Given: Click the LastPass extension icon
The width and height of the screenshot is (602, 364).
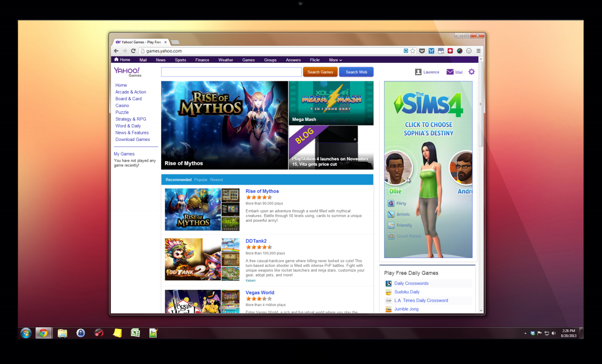Looking at the screenshot, I should 450,51.
